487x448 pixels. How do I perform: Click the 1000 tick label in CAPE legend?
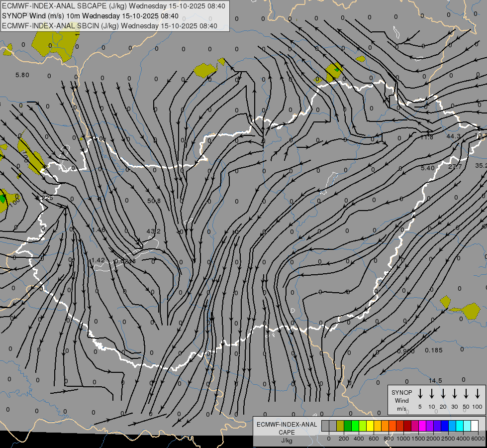[x=403, y=439]
